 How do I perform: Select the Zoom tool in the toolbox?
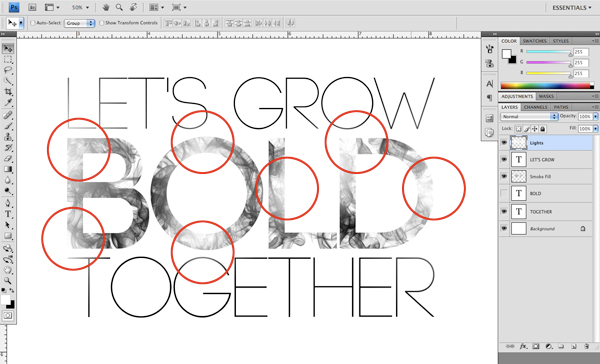tap(8, 281)
